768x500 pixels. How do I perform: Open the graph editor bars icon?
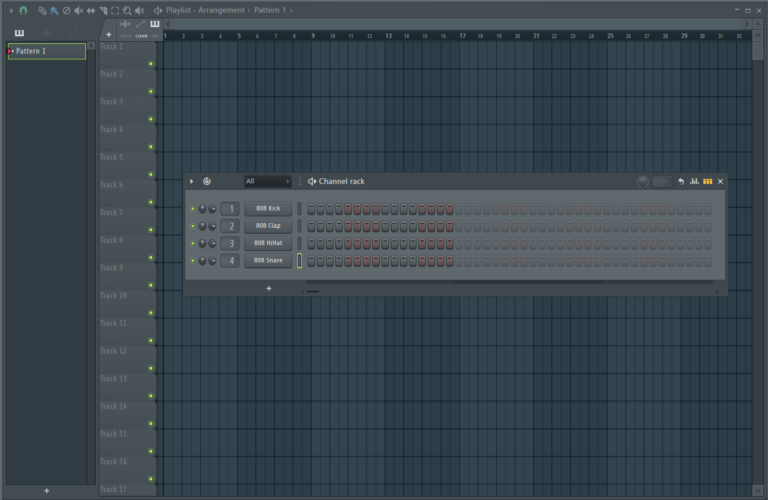click(x=695, y=182)
